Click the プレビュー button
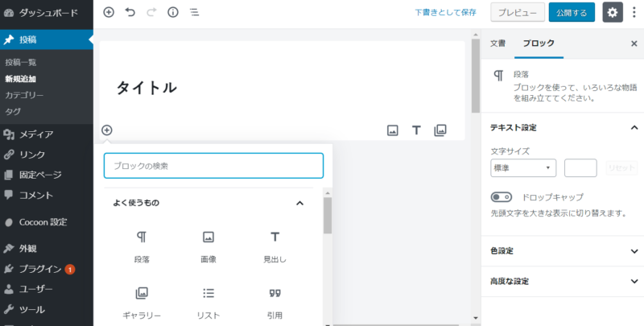This screenshot has width=644, height=326. click(518, 12)
